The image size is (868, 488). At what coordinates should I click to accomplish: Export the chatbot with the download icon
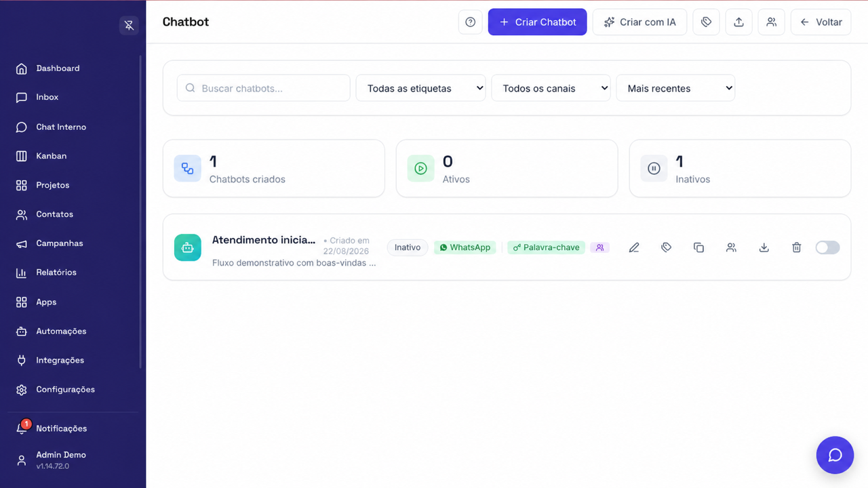[764, 247]
